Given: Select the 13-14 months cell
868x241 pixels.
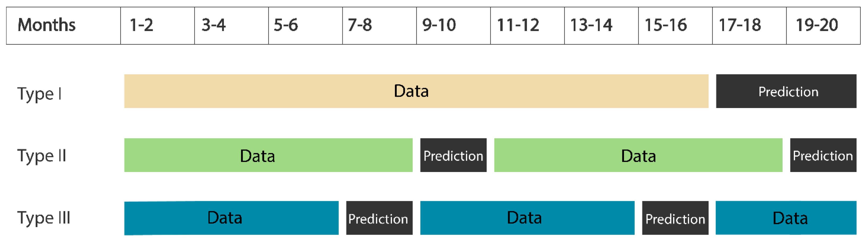Looking at the screenshot, I should click(601, 26).
